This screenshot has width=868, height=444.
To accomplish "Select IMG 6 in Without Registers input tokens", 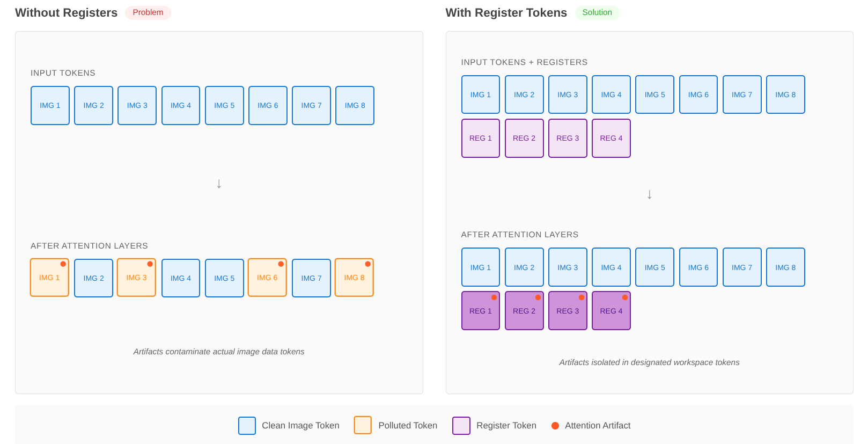I will click(x=268, y=106).
